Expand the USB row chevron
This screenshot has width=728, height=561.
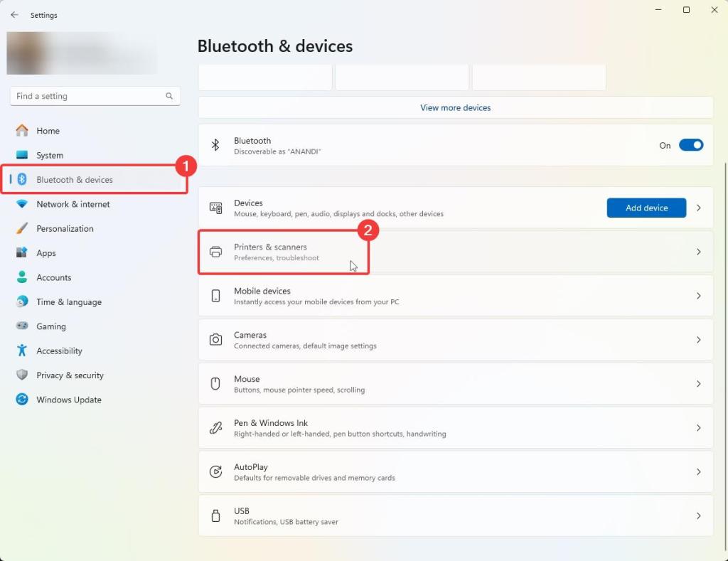point(698,515)
